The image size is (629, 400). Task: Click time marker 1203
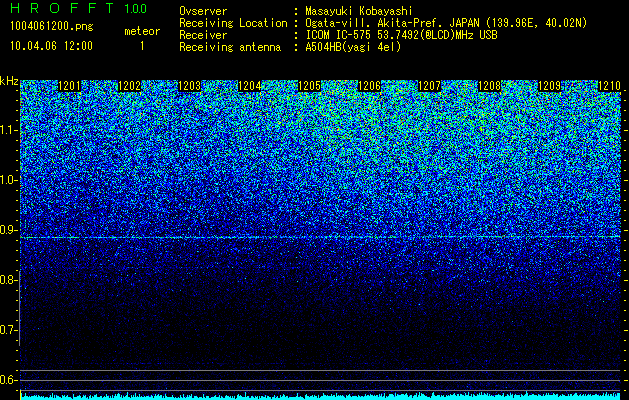coord(189,86)
